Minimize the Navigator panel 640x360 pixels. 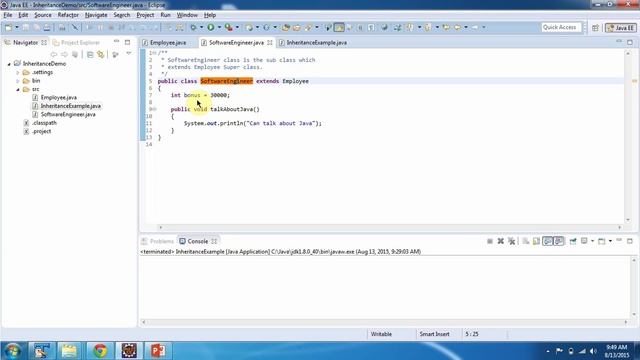tap(117, 42)
